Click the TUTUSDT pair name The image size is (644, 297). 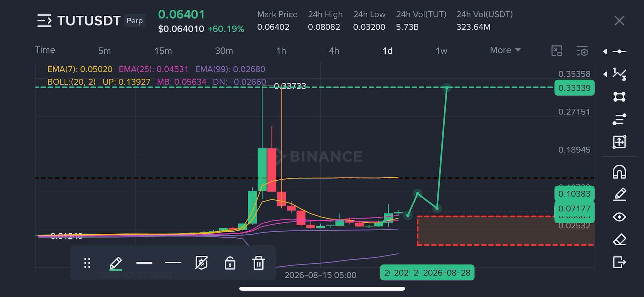89,21
